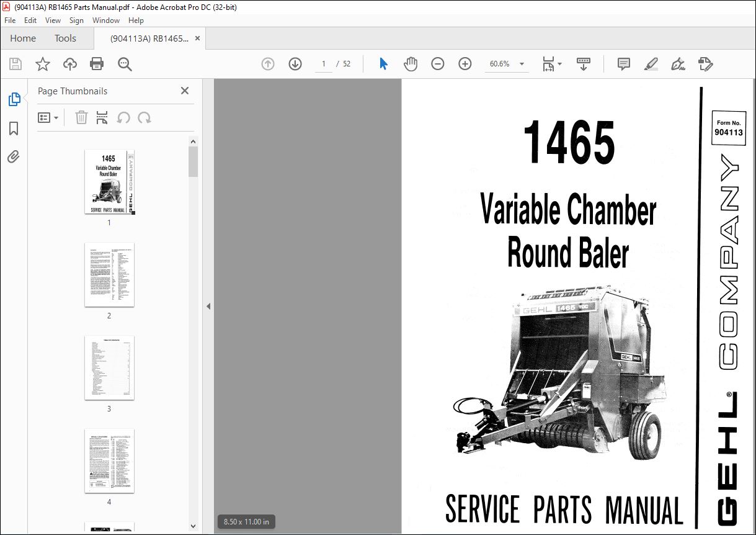Image resolution: width=756 pixels, height=535 pixels.
Task: Go to next page arrow
Action: click(x=295, y=64)
